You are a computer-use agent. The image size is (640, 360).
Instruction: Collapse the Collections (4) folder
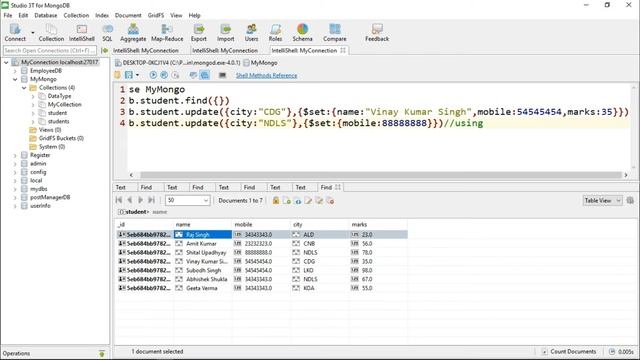[x=24, y=88]
